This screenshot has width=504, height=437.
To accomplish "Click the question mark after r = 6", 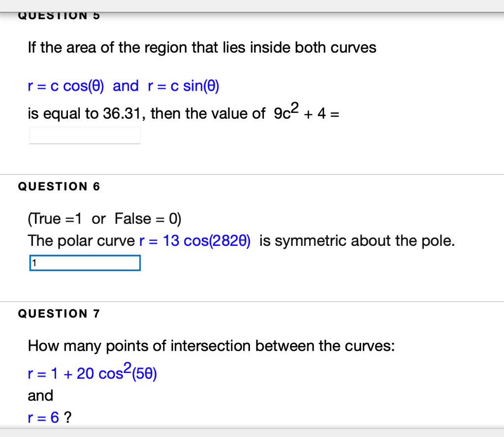I will (x=67, y=417).
